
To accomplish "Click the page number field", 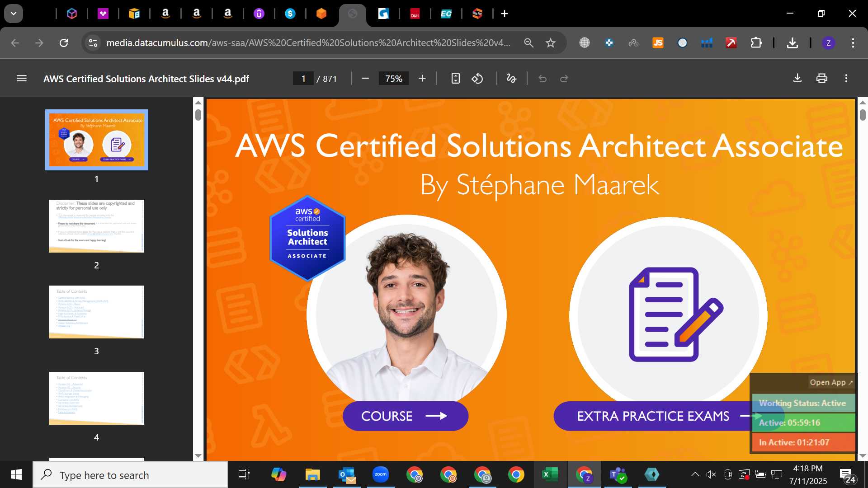I will (x=303, y=79).
